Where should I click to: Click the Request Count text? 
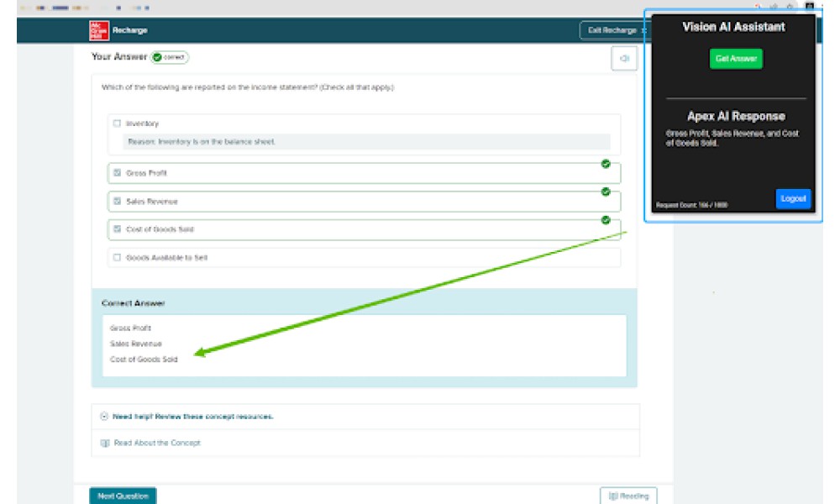click(x=691, y=205)
